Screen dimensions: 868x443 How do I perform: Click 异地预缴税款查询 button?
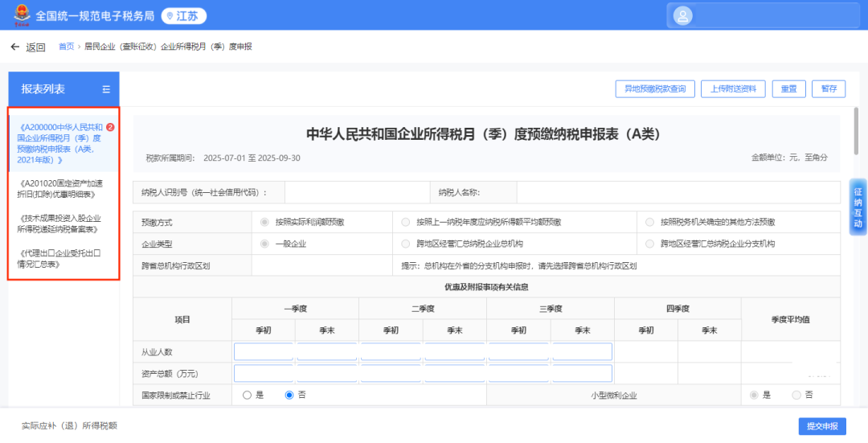[x=654, y=89]
